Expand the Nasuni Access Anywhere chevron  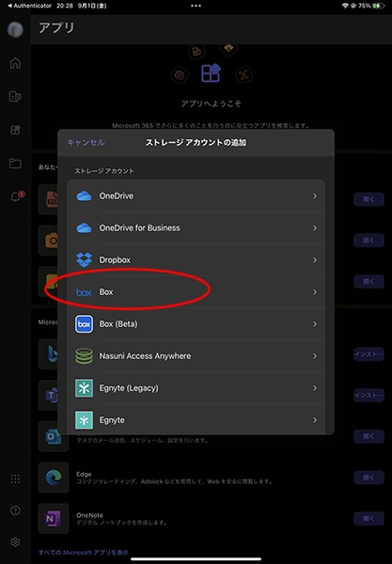tap(315, 356)
